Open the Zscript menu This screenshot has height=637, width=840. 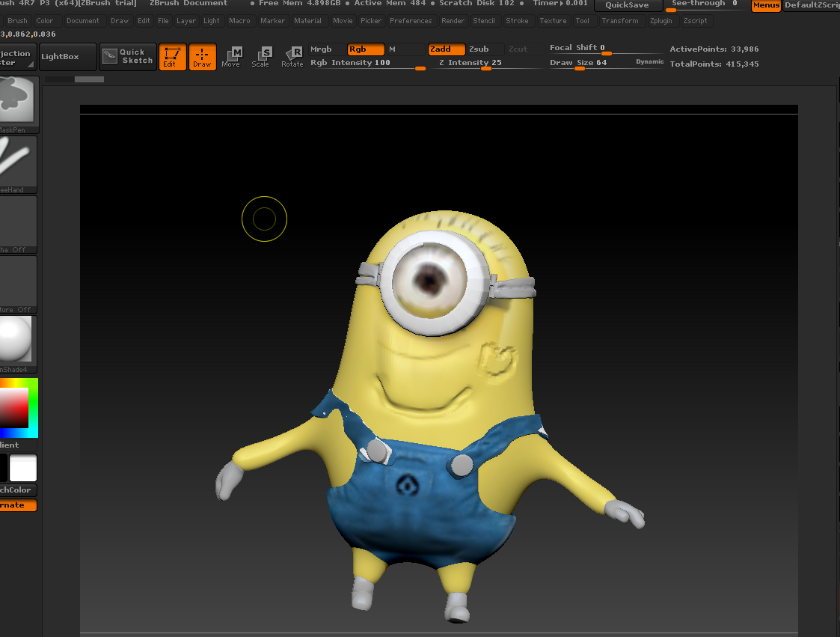click(696, 21)
